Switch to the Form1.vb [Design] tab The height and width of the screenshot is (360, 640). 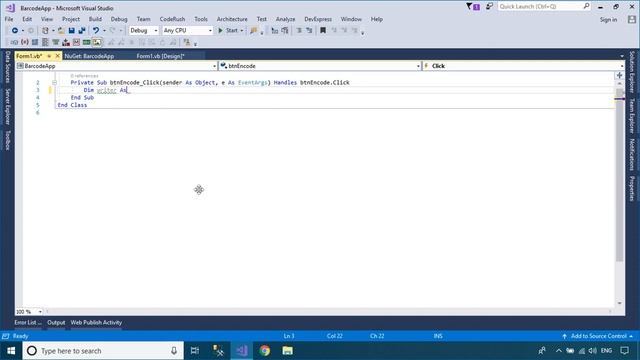[x=160, y=56]
